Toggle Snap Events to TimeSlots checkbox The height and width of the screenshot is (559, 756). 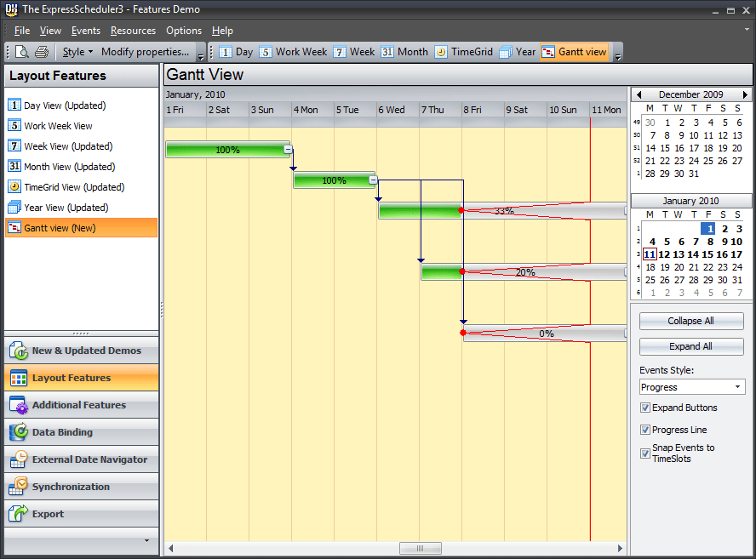(645, 453)
